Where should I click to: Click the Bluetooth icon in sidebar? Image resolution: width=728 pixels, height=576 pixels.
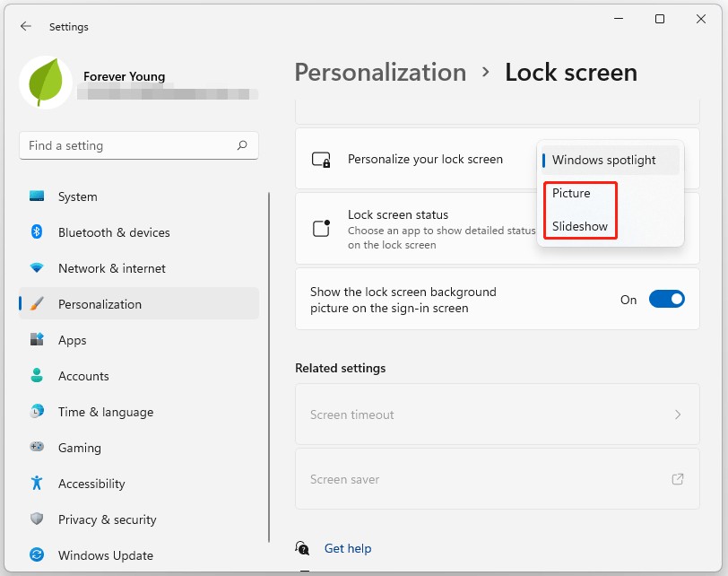click(x=37, y=231)
